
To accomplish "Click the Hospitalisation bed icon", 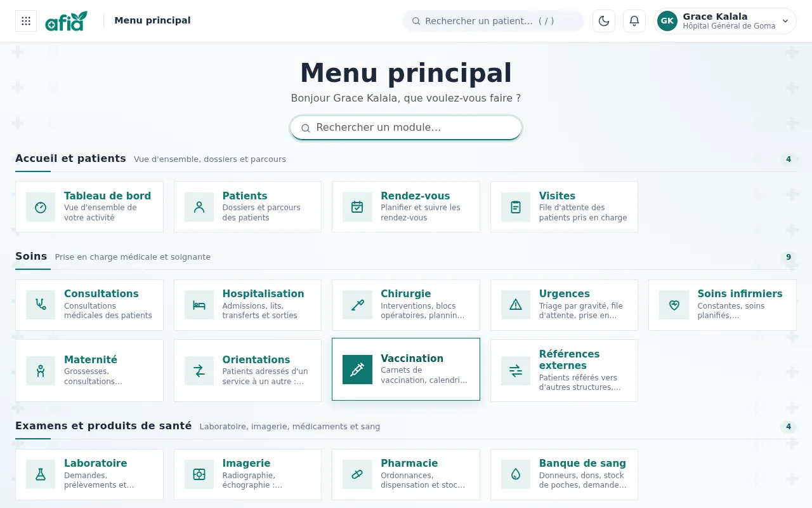I will point(199,305).
